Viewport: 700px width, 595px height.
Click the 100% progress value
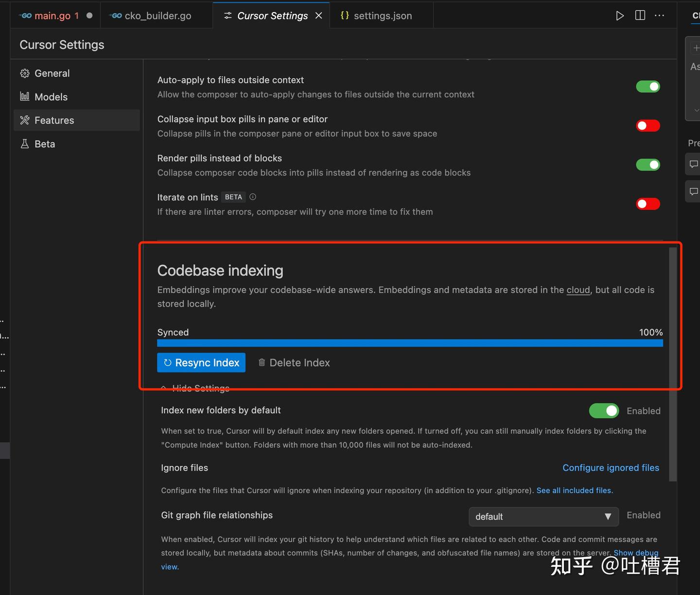[651, 332]
